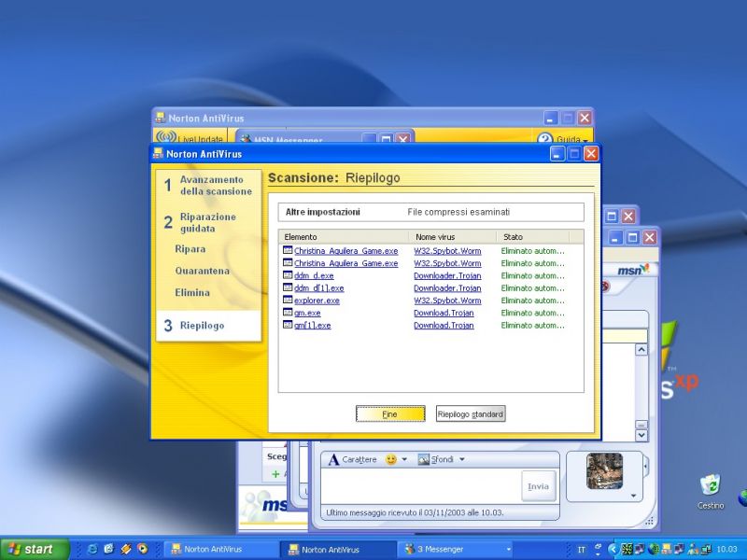This screenshot has width=747, height=560.
Task: Click file icon beside explorer.exe
Action: point(288,300)
